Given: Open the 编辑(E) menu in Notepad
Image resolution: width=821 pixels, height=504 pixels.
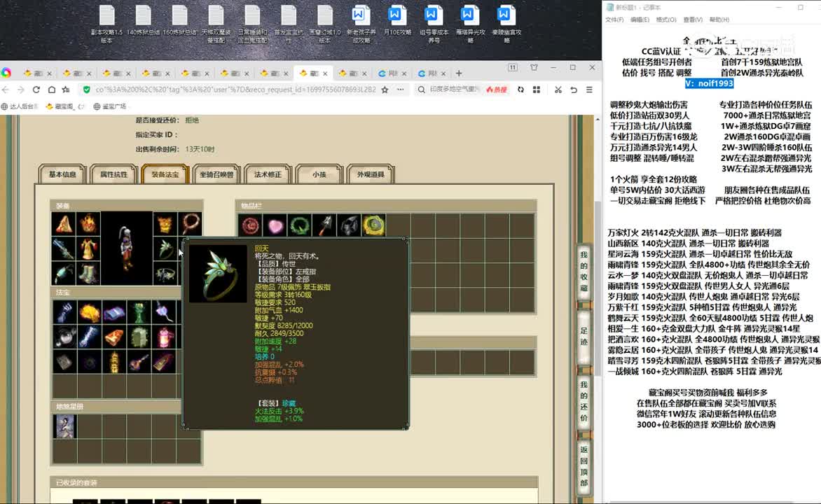Looking at the screenshot, I should [640, 20].
